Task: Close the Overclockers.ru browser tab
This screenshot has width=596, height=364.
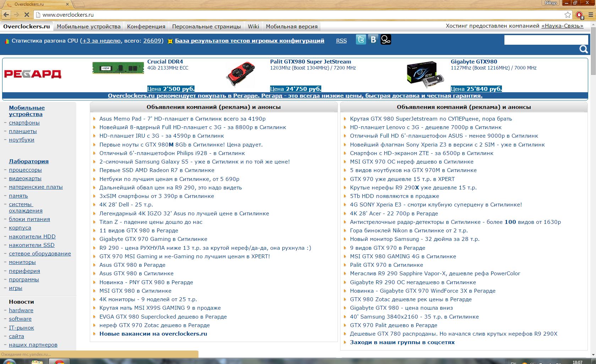Action: 67,4
